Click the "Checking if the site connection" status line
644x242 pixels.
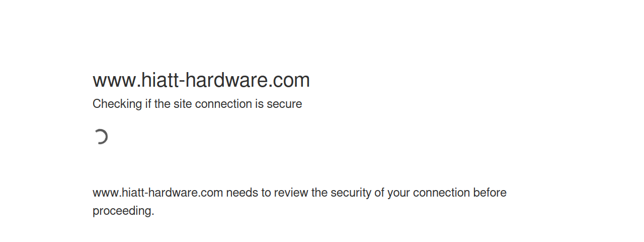(197, 104)
